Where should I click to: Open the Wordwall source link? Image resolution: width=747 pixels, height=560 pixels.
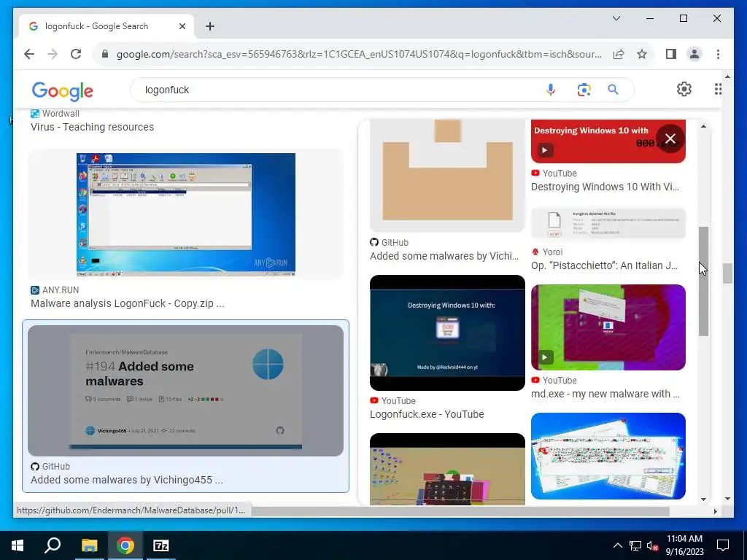pyautogui.click(x=55, y=113)
